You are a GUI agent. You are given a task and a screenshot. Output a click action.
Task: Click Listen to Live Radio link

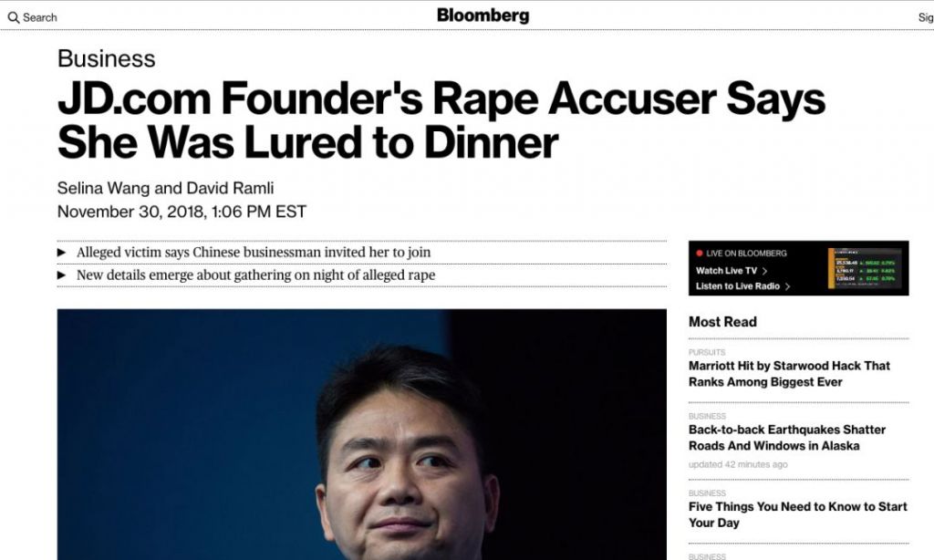pos(737,286)
